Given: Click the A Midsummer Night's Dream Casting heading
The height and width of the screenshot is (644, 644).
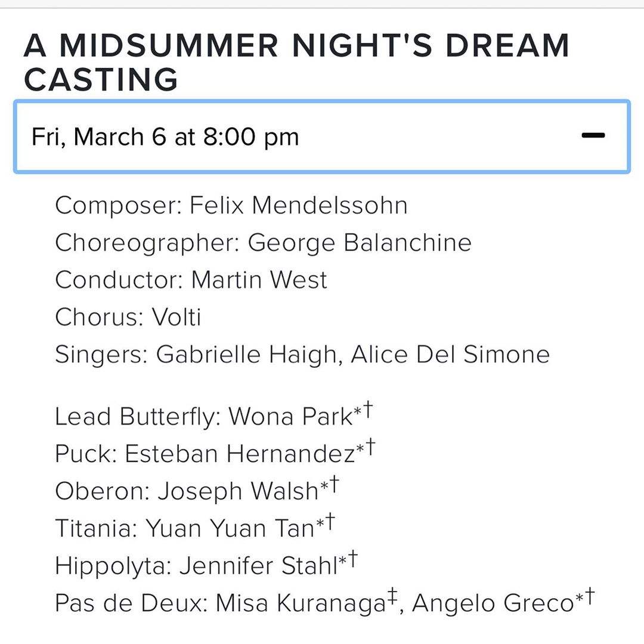Looking at the screenshot, I should (296, 62).
